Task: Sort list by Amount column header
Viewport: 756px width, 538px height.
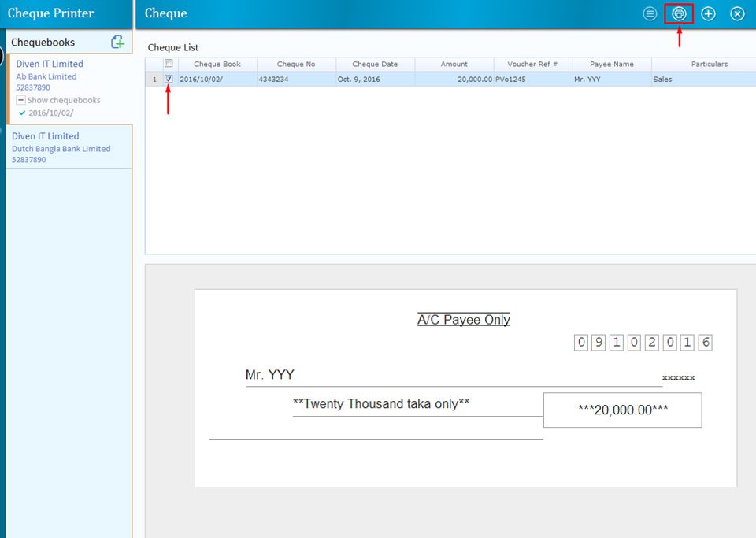Action: (454, 64)
